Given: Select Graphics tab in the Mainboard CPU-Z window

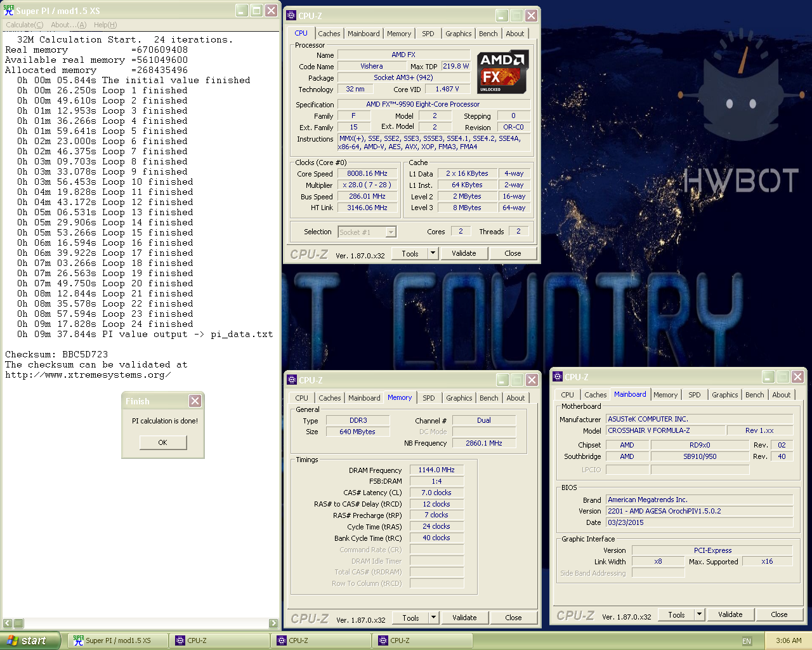Looking at the screenshot, I should click(724, 395).
